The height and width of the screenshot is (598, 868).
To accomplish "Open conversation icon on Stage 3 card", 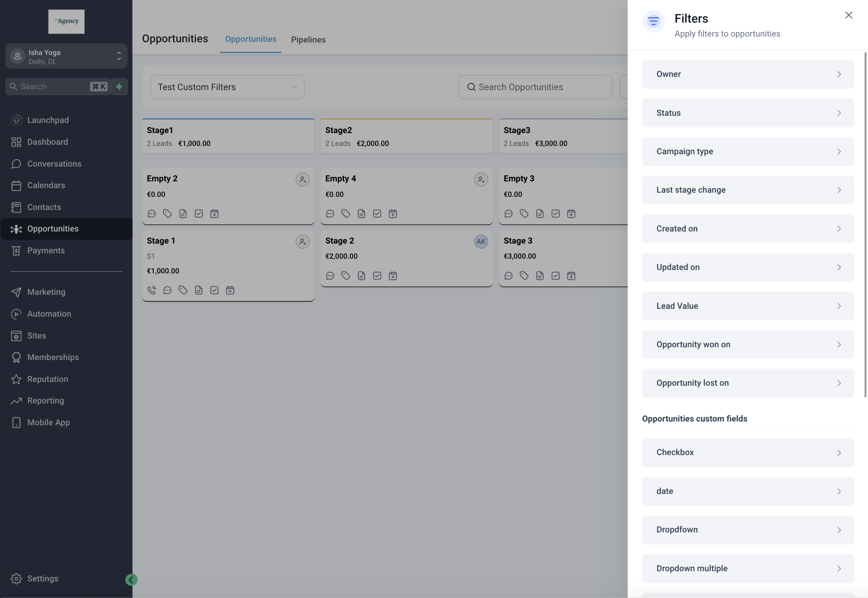I will pyautogui.click(x=508, y=276).
